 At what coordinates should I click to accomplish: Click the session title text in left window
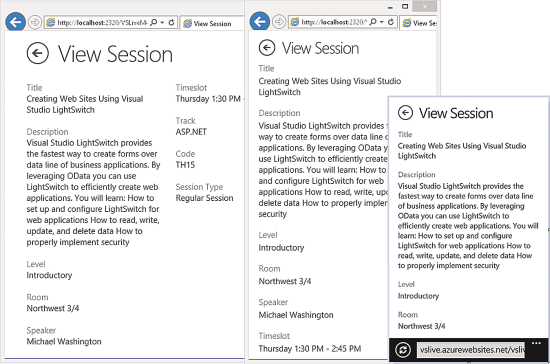(x=85, y=104)
